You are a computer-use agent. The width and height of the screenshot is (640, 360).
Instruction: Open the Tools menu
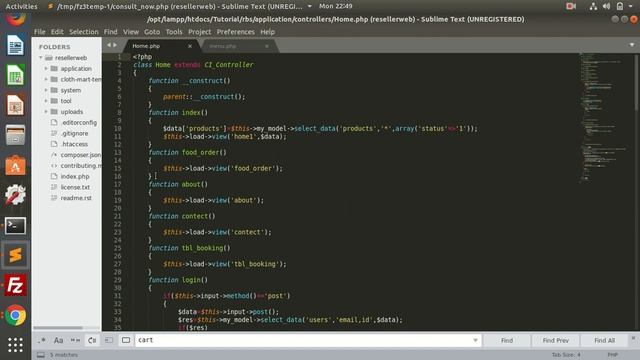(x=174, y=32)
